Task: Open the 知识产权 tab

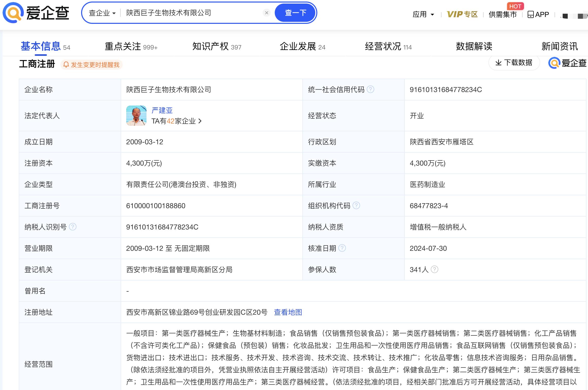Action: pos(217,47)
